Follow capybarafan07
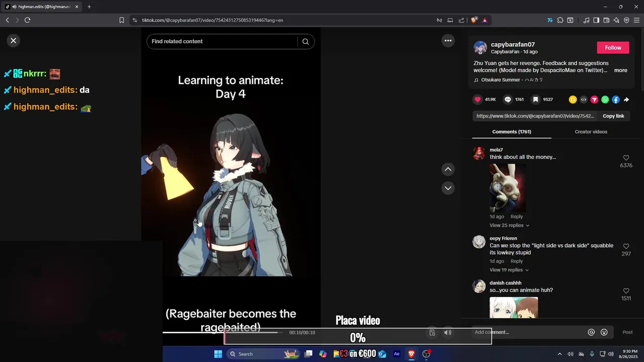 (x=613, y=48)
